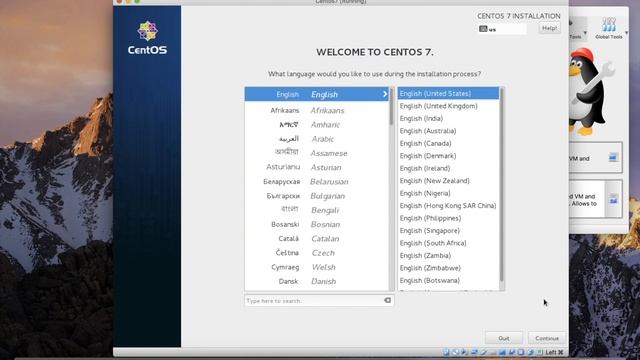Click the optical disk icon in the VM status bar
Screen dimensions: 640x360
click(455, 352)
